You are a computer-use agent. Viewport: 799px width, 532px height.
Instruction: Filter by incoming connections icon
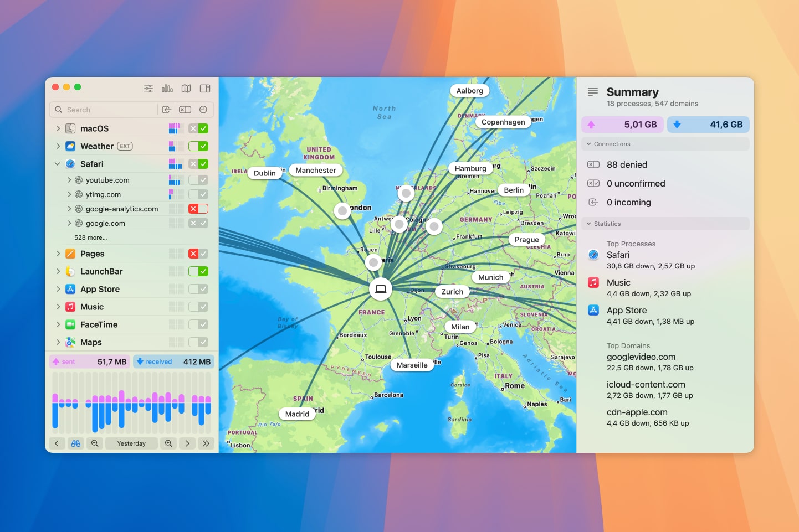point(166,110)
